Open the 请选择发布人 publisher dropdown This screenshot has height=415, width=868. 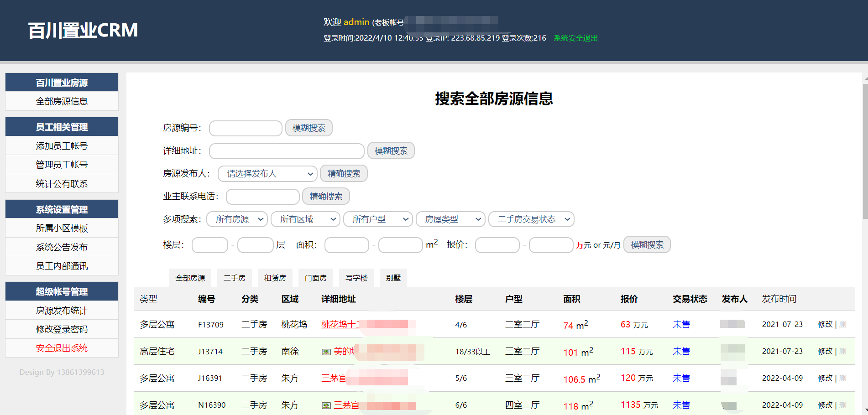[x=267, y=174]
